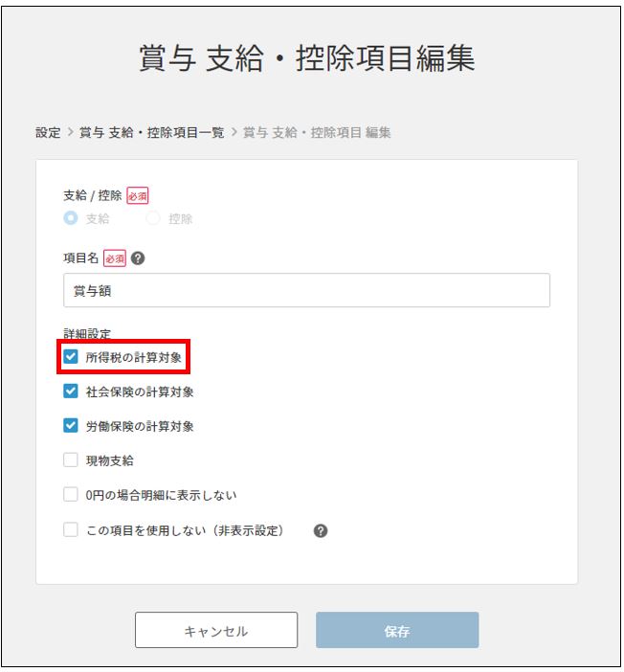Check 0円の場合明細に表示しない option
The image size is (624, 672).
point(71,495)
